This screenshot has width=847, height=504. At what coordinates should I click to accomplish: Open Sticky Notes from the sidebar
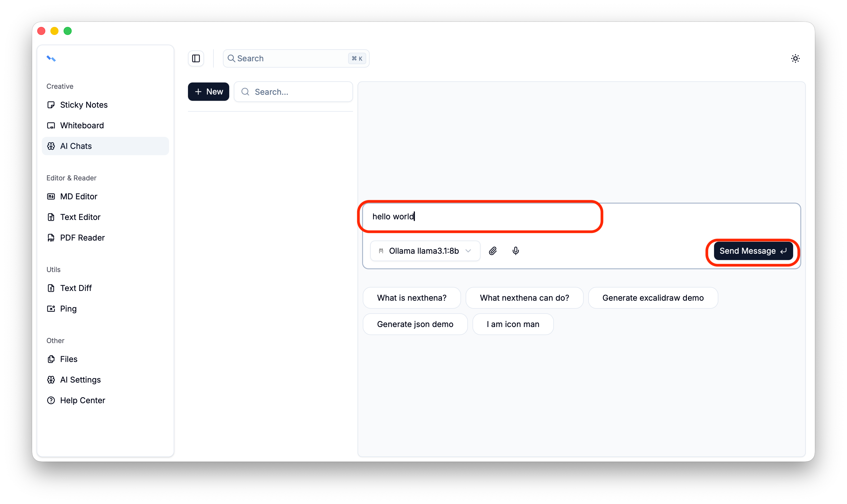pyautogui.click(x=84, y=105)
